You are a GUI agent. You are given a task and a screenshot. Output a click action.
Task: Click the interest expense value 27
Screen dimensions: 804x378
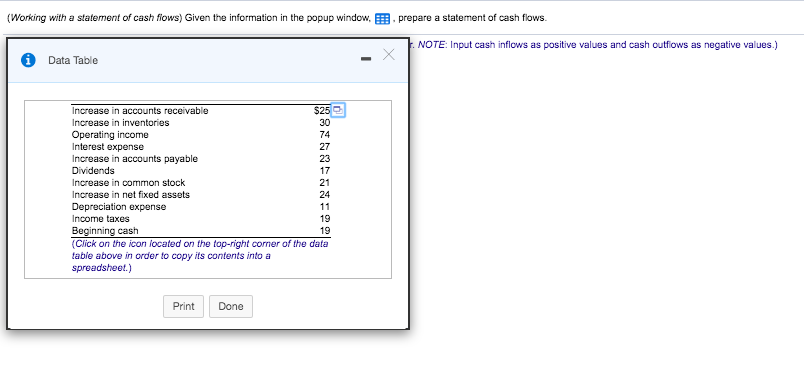pos(325,147)
